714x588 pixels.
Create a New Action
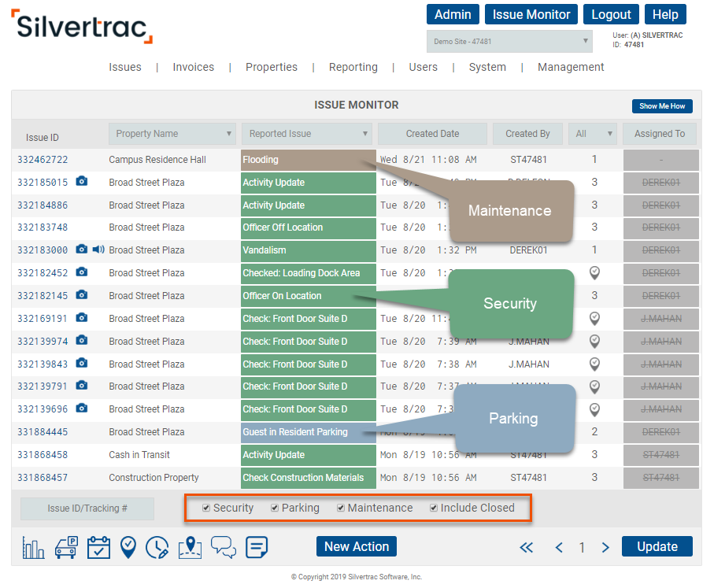coord(357,546)
